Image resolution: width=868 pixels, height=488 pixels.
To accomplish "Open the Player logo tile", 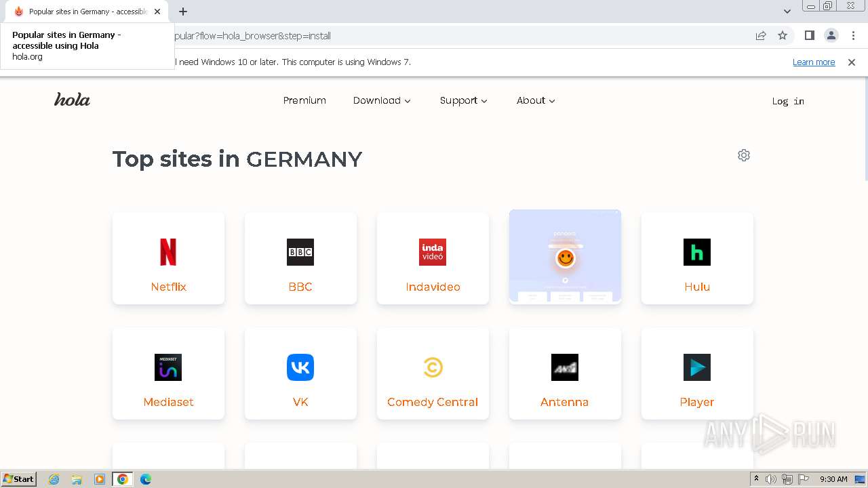I will coord(697,367).
